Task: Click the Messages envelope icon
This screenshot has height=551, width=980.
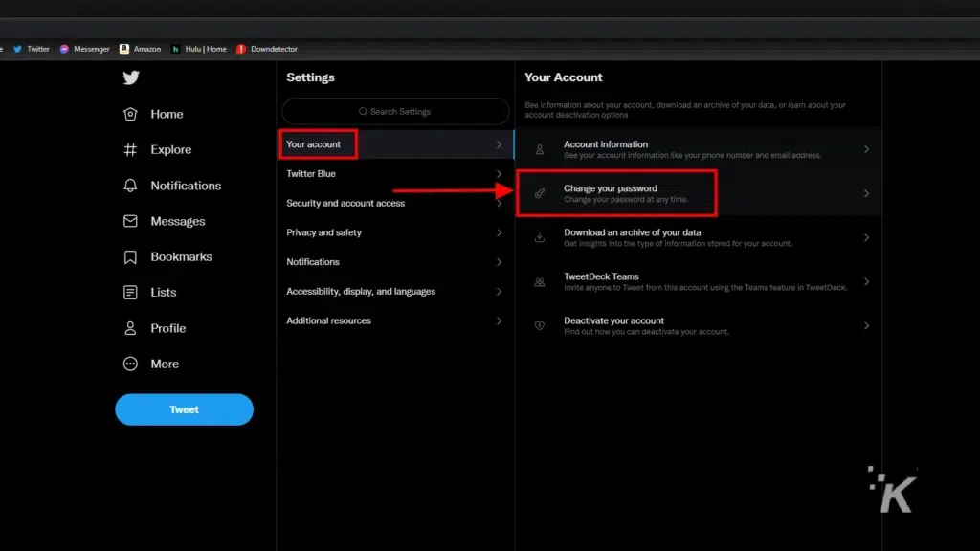Action: click(x=130, y=221)
